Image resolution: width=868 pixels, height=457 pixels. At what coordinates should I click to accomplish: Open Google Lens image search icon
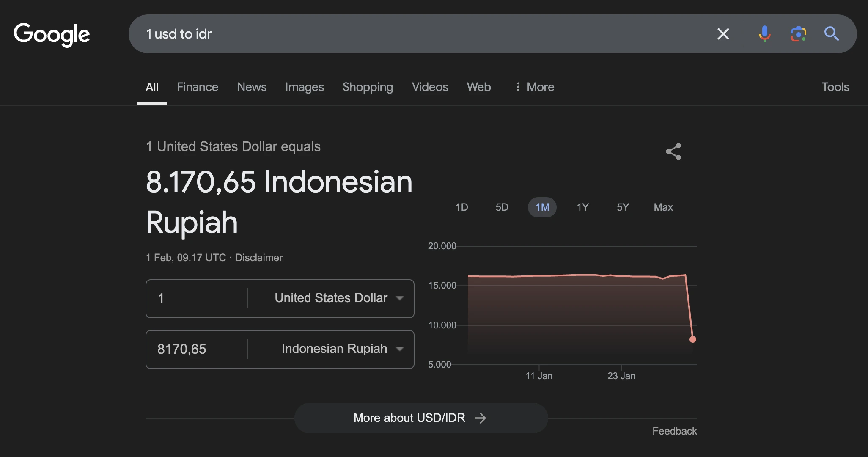[x=798, y=34]
